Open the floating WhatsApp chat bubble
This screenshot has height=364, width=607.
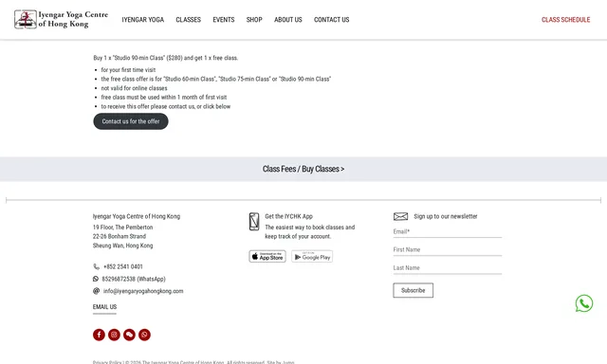[584, 303]
